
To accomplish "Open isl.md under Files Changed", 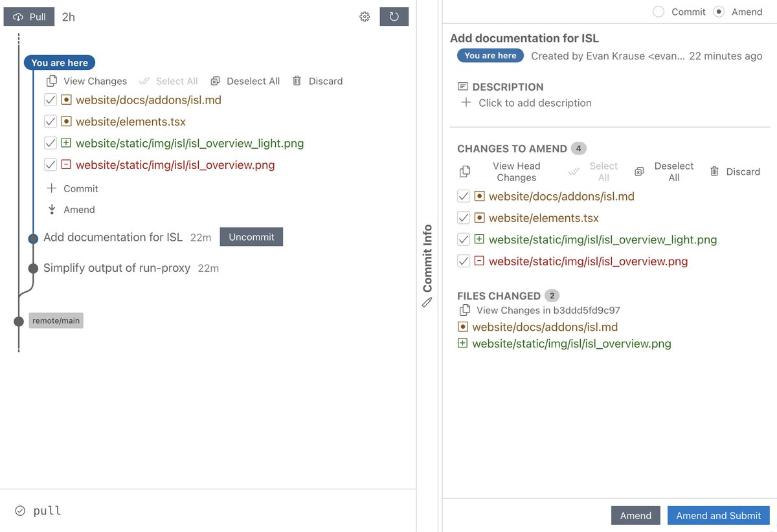I will 545,327.
